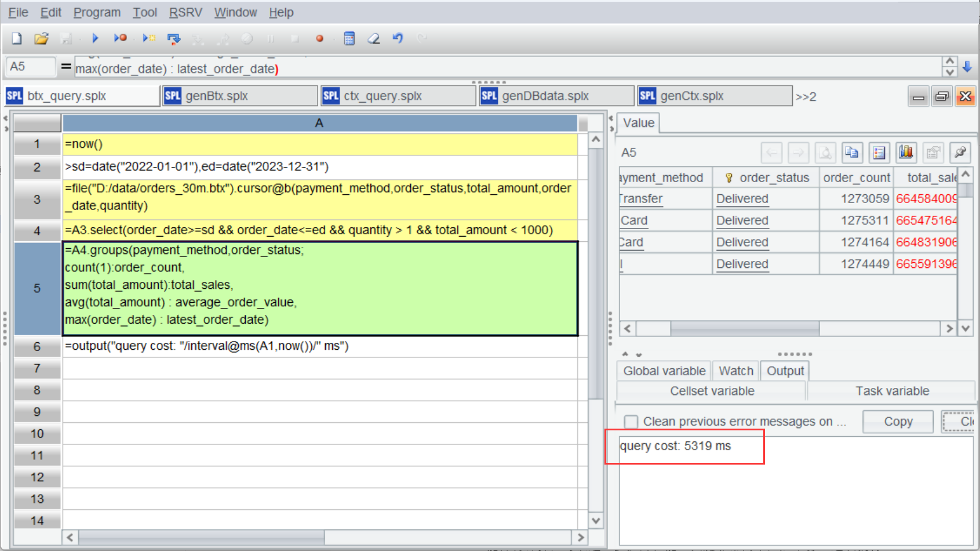Select the Cellset variable tab
980x551 pixels.
tap(712, 391)
